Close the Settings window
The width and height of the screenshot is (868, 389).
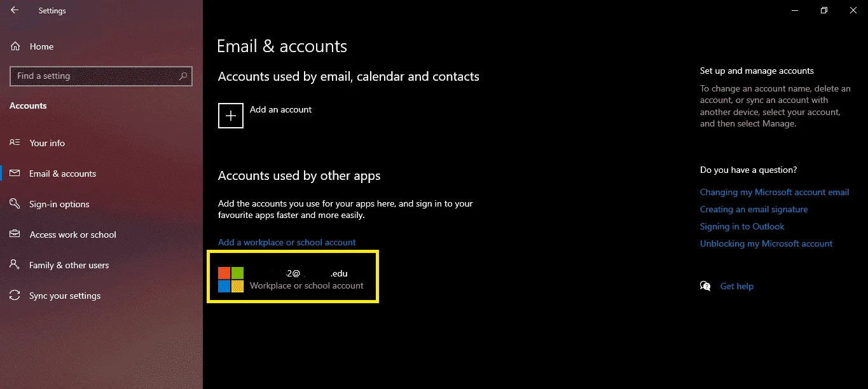(853, 10)
